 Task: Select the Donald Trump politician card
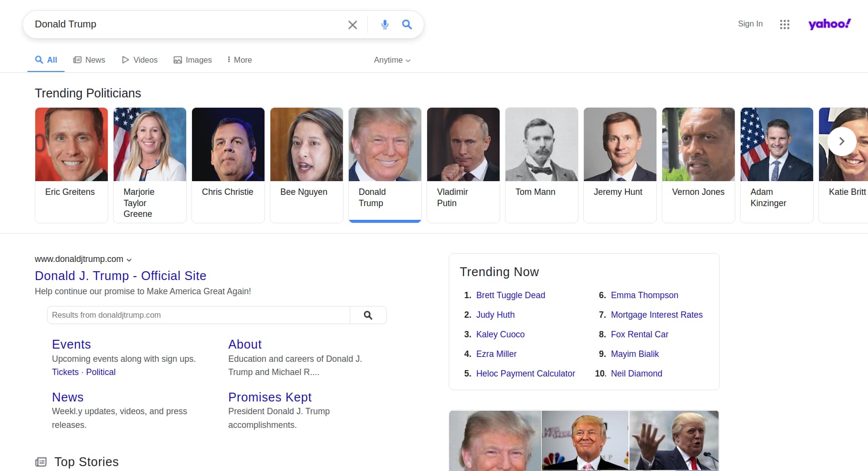[x=385, y=165]
